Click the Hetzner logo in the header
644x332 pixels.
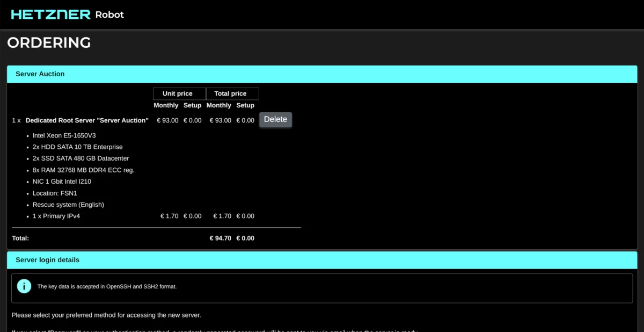point(51,15)
